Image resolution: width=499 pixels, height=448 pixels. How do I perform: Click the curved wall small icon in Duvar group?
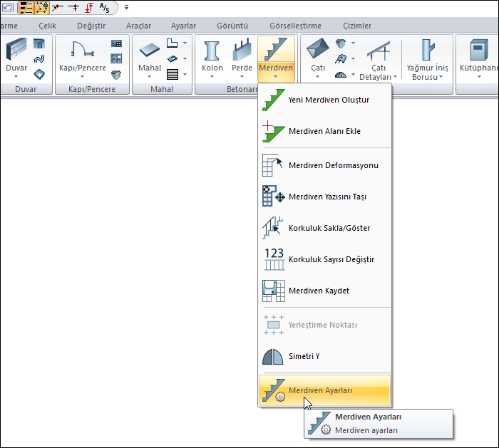pyautogui.click(x=39, y=59)
